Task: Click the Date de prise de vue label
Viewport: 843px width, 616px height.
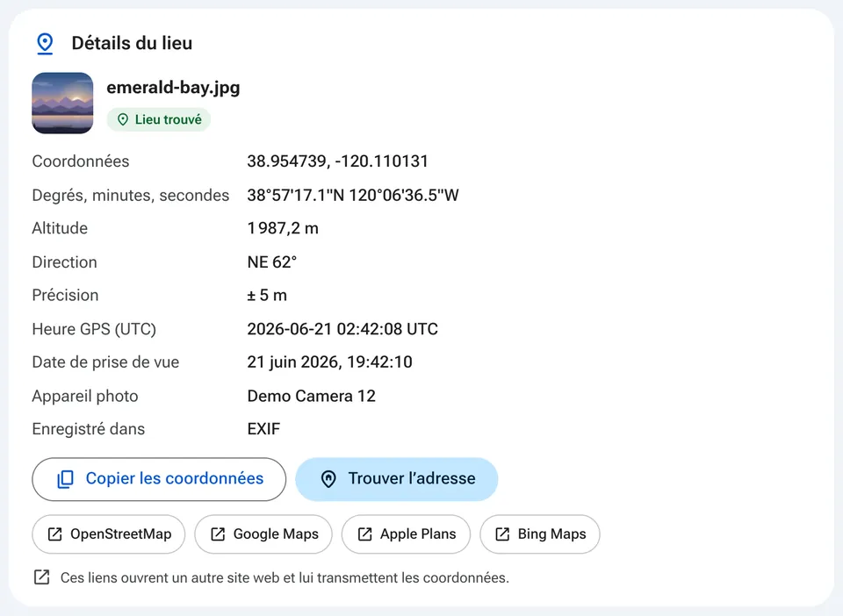Action: coord(105,362)
